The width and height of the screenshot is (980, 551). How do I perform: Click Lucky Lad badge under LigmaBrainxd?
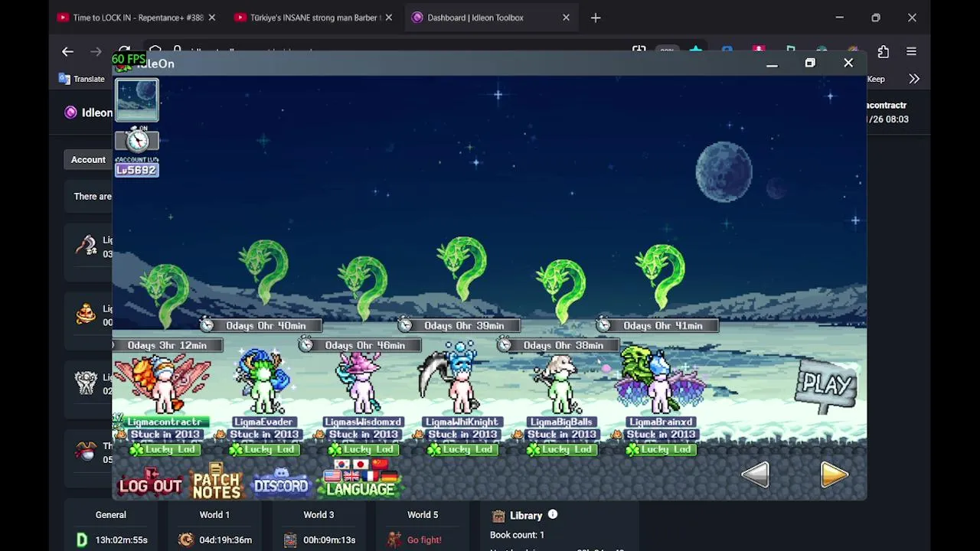coord(660,449)
